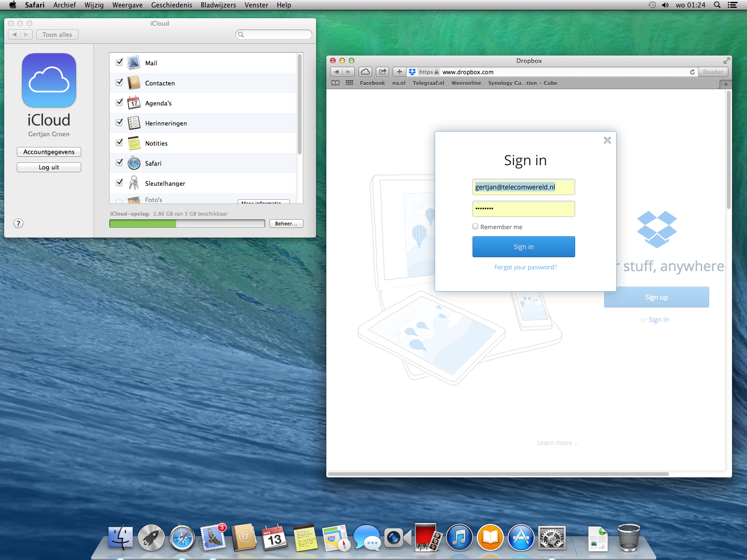
Task: Click the volume icon in menu bar
Action: click(665, 5)
